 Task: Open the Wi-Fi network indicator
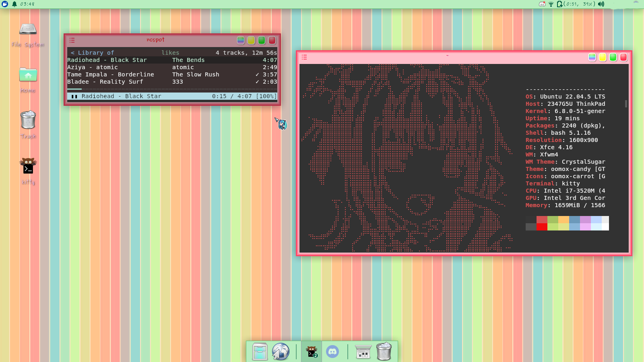pos(551,4)
